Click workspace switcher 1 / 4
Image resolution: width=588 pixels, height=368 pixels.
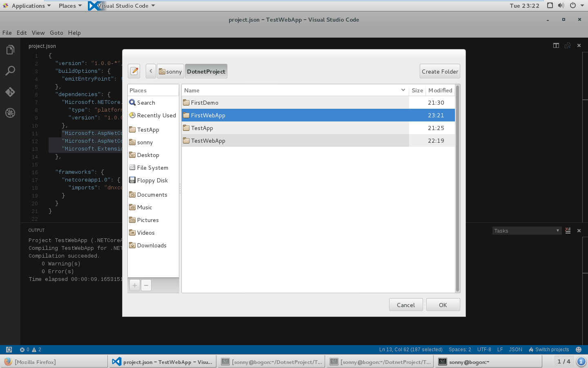click(564, 361)
